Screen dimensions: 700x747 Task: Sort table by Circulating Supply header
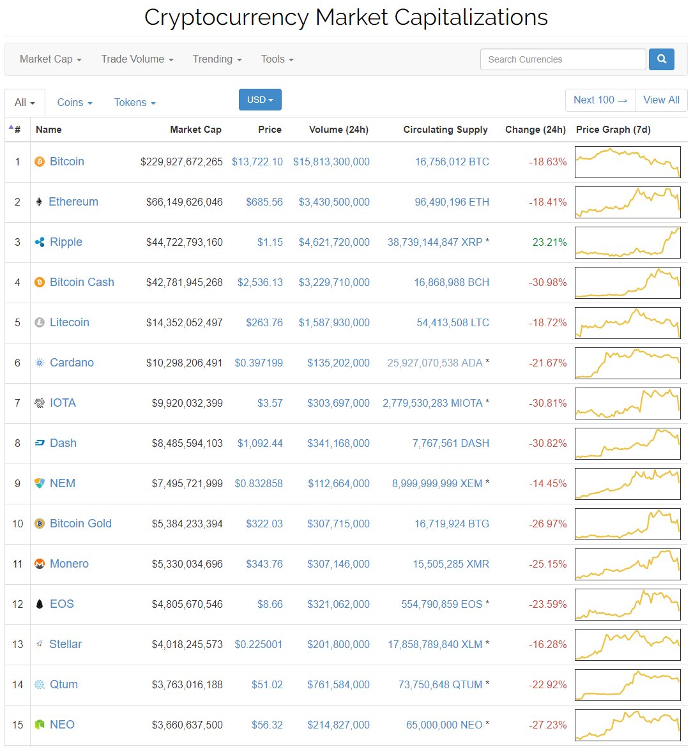coord(446,130)
